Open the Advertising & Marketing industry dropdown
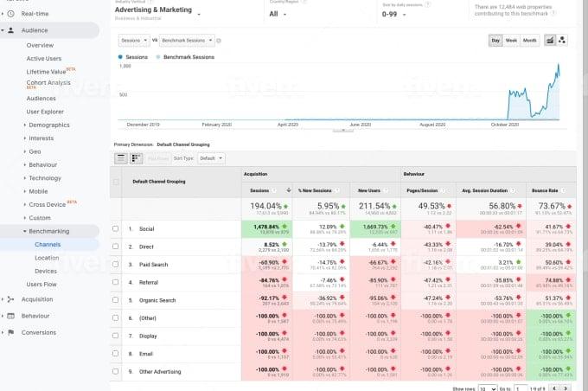 157,10
